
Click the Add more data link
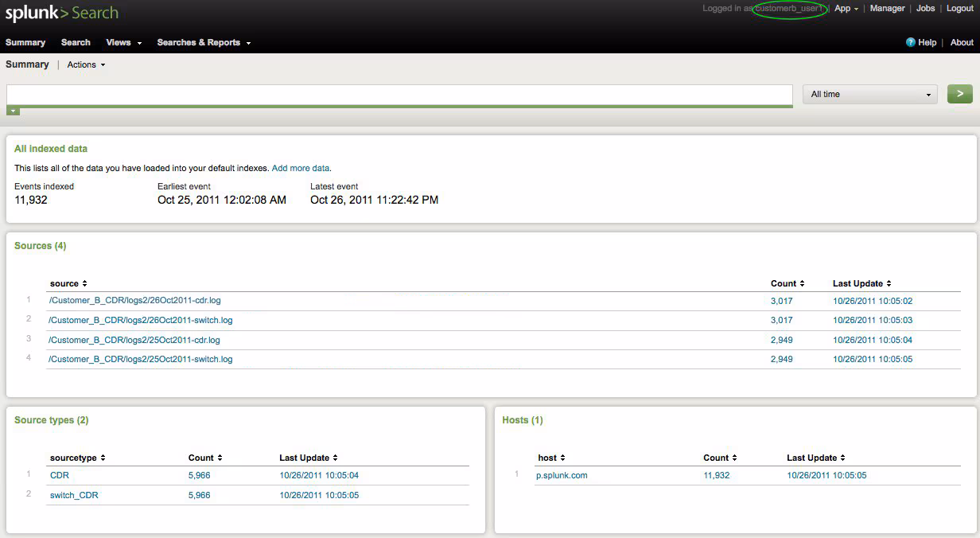(x=300, y=168)
